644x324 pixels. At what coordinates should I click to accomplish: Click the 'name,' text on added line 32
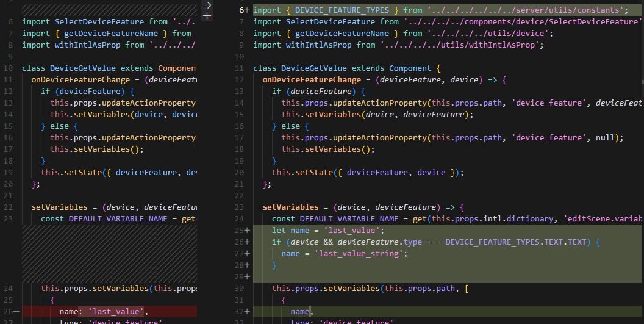(x=302, y=312)
